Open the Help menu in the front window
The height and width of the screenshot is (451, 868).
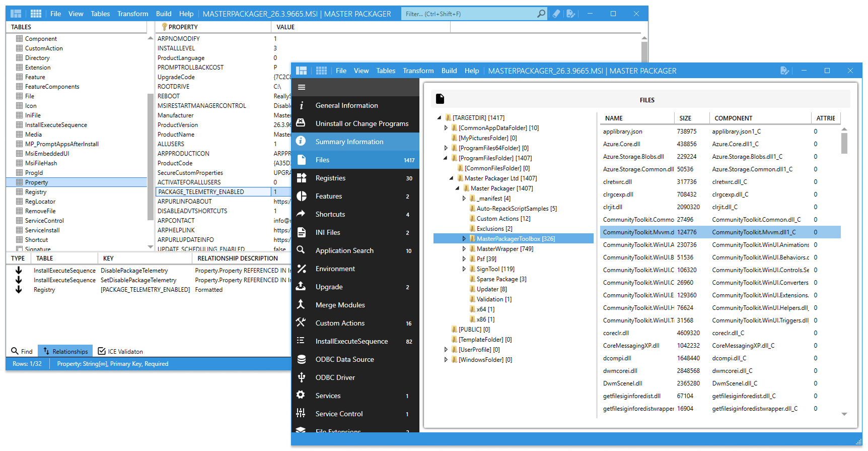[472, 71]
